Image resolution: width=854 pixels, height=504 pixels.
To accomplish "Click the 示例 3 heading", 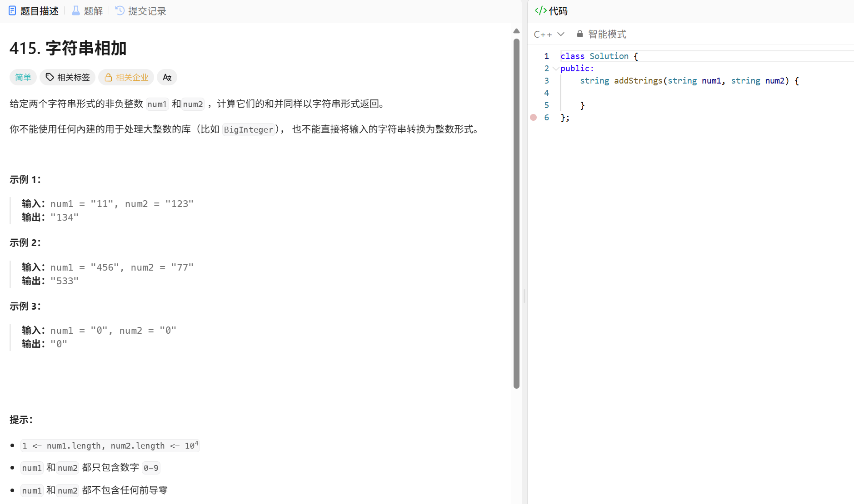I will [25, 306].
